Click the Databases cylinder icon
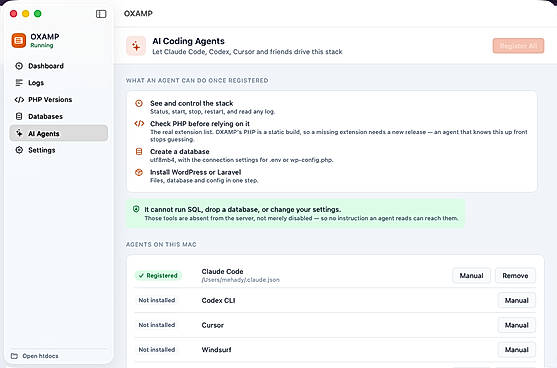 [x=19, y=117]
